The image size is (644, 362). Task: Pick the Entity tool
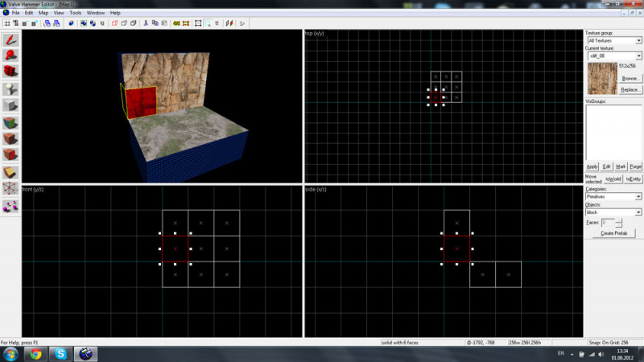pos(10,89)
